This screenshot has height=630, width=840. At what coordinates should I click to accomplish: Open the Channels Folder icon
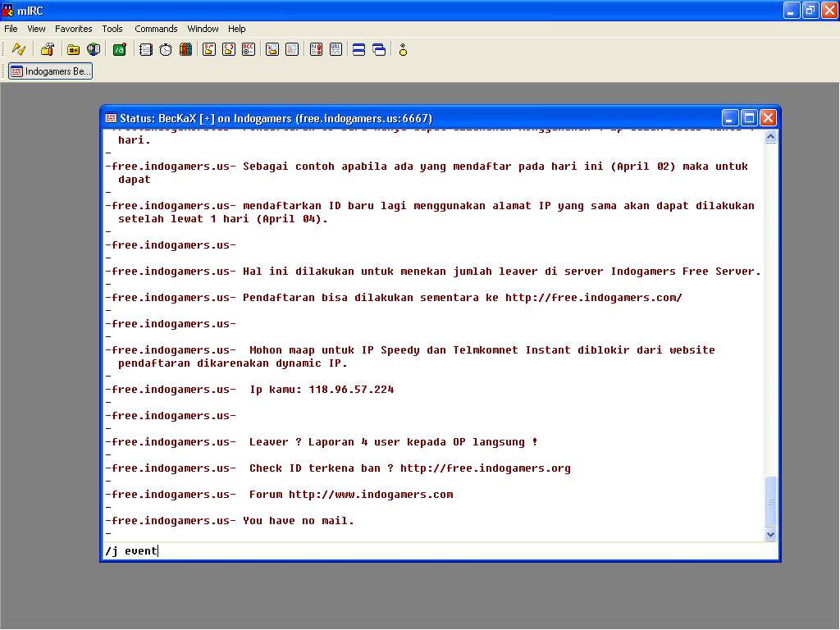pos(73,50)
